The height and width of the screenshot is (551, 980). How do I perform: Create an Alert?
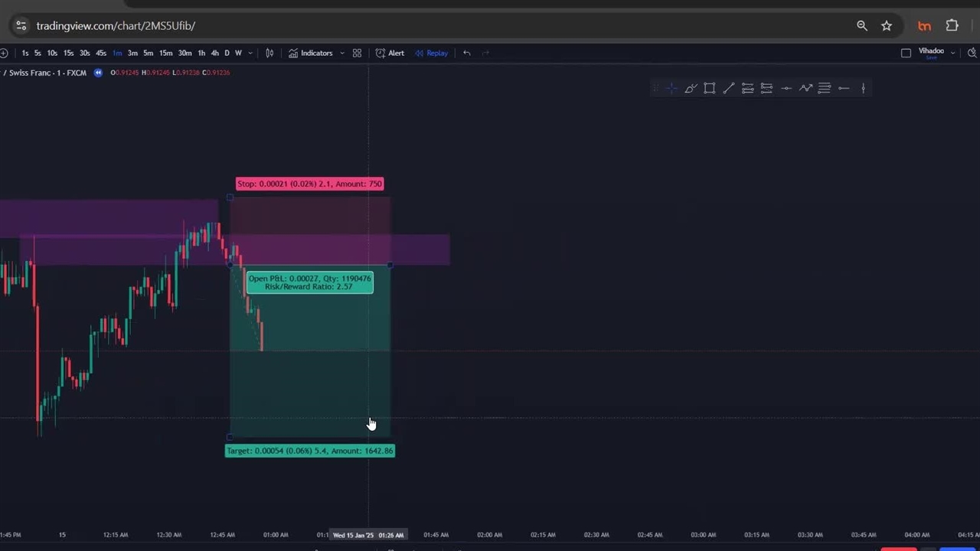(390, 54)
